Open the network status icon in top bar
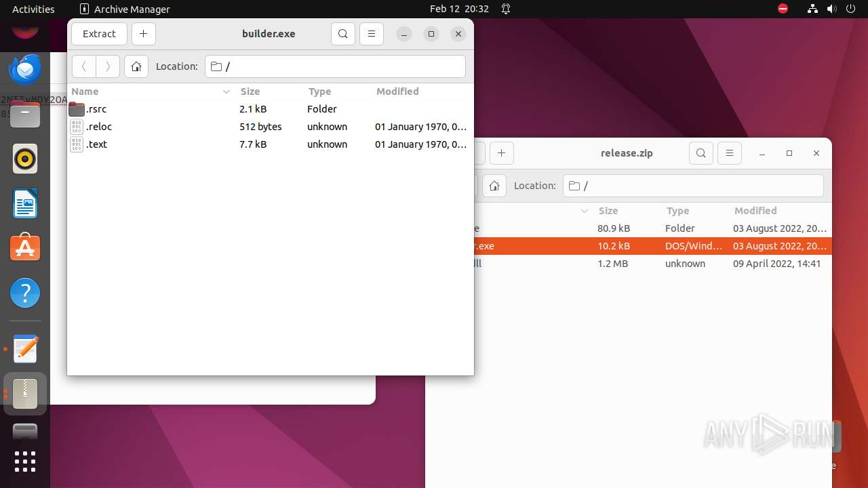This screenshot has height=488, width=868. pos(812,9)
